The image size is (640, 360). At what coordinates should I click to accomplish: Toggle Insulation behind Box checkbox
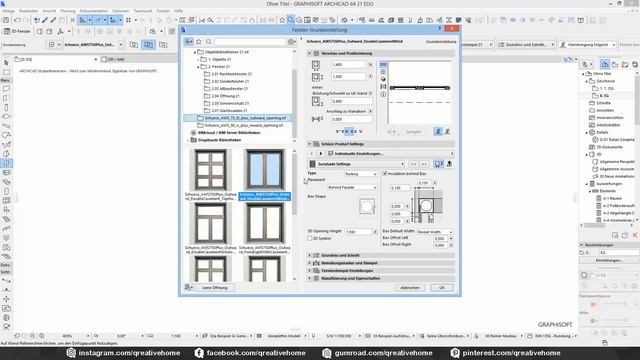(x=384, y=174)
